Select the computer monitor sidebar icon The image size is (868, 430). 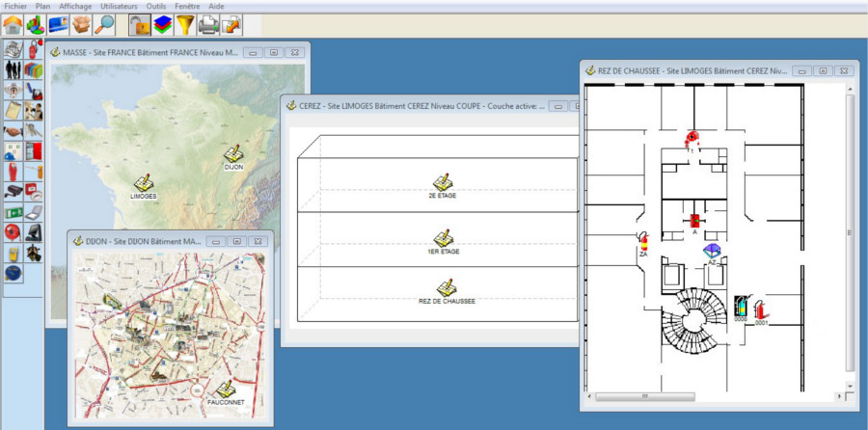[34, 233]
